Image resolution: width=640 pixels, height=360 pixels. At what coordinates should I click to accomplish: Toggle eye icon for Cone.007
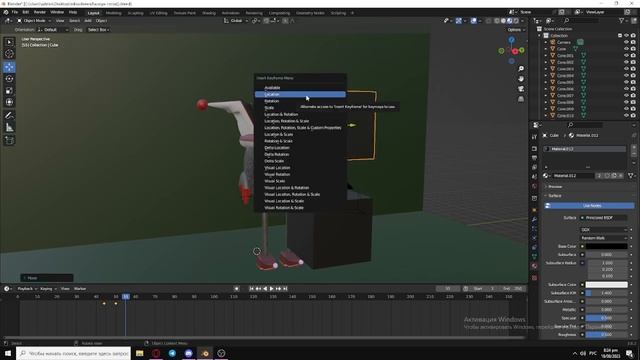tap(626, 96)
